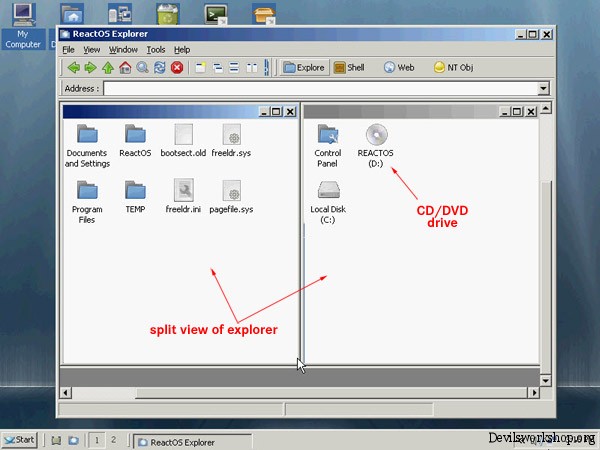Select the bootsect.old file
The width and height of the screenshot is (600, 450).
point(183,140)
